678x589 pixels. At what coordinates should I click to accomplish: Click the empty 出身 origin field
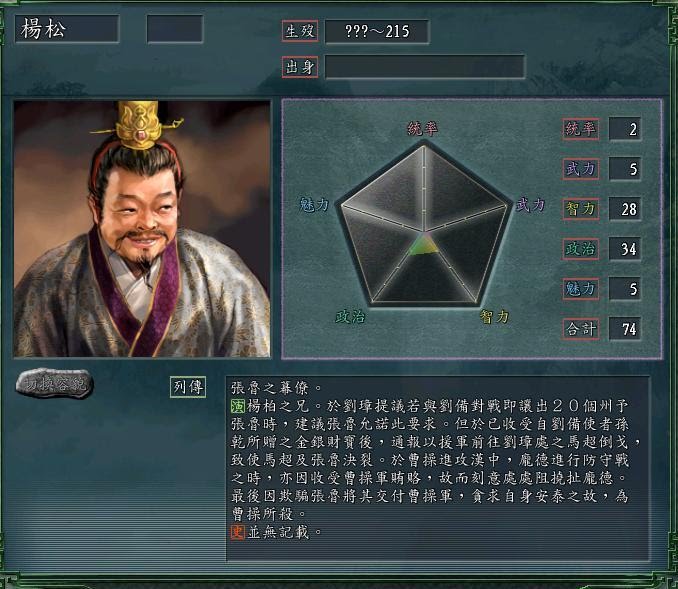(x=425, y=67)
